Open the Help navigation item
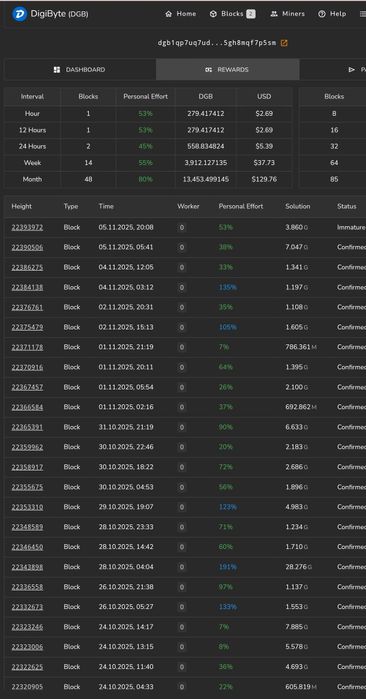Image resolution: width=366 pixels, height=699 pixels. tap(332, 14)
